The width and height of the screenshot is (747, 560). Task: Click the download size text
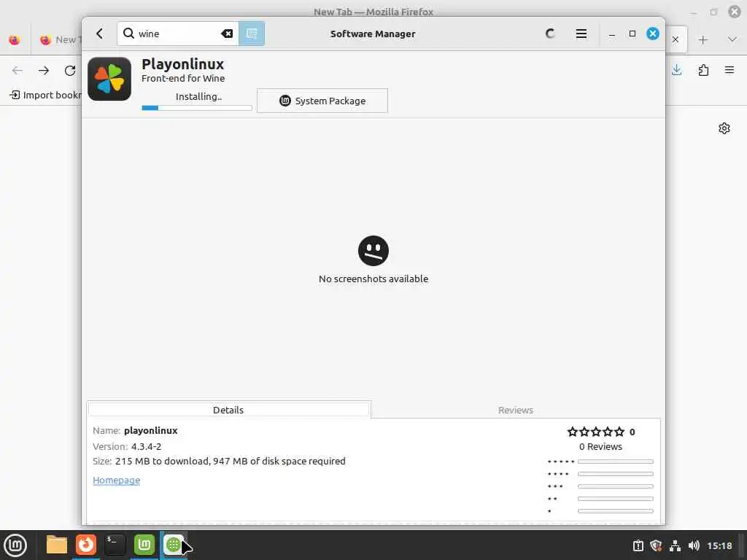230,461
